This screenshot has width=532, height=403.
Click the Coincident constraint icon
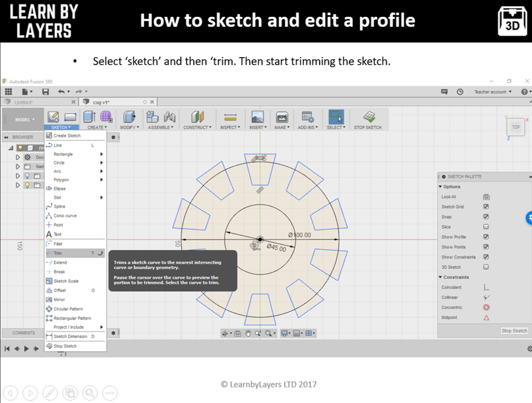point(486,287)
